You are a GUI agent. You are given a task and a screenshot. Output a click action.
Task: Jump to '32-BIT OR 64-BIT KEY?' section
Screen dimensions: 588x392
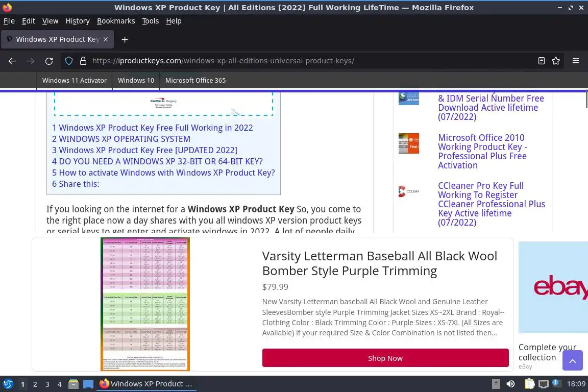click(x=157, y=162)
